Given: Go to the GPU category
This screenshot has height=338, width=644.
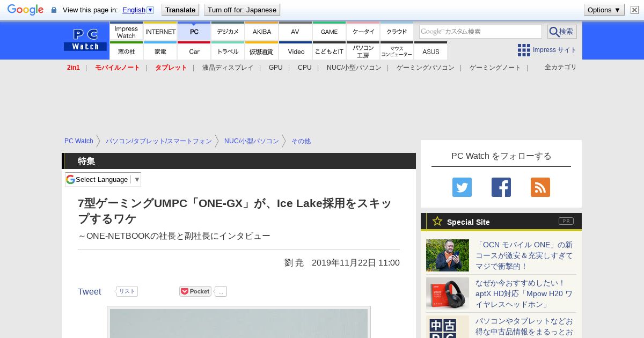Looking at the screenshot, I should (x=276, y=68).
